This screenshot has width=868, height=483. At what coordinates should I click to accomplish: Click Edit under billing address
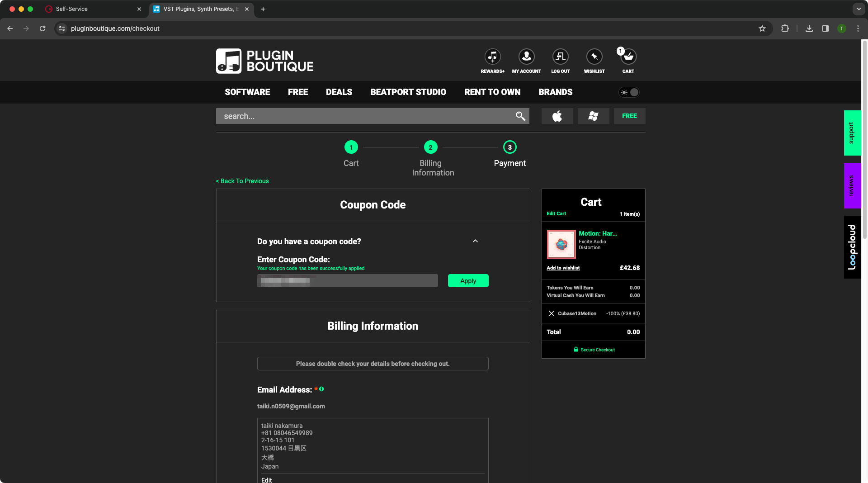point(266,480)
